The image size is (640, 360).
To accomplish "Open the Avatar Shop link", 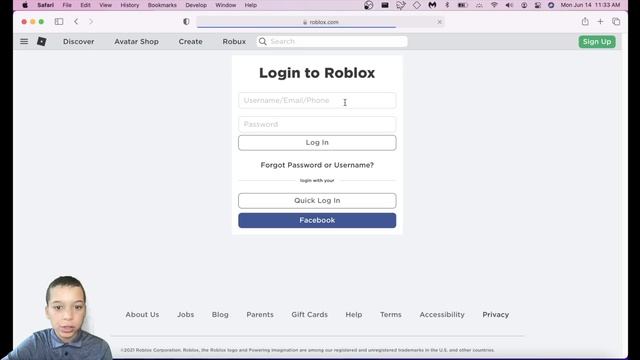I will point(136,42).
